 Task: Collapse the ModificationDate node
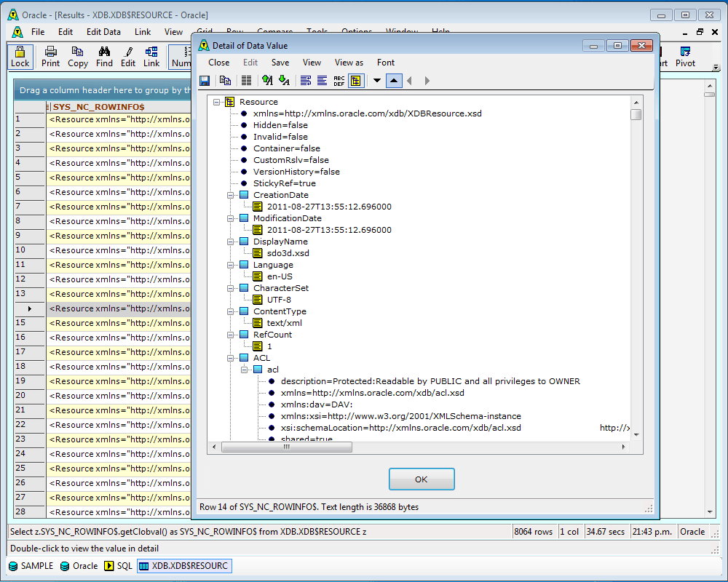click(230, 218)
